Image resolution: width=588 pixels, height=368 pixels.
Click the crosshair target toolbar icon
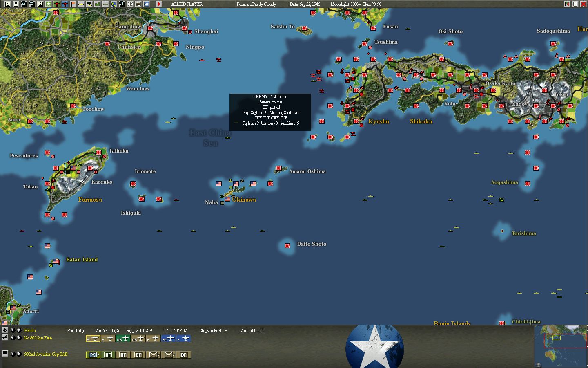[122, 4]
